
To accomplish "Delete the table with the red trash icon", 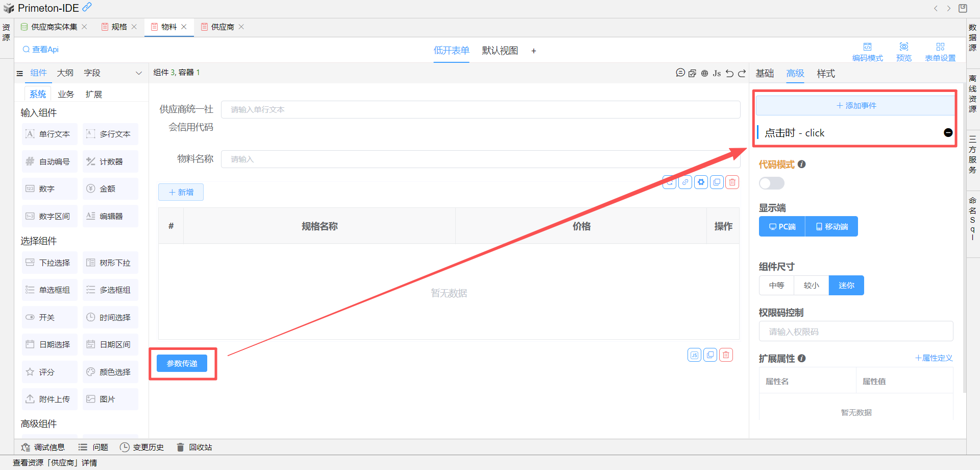I will pos(732,182).
